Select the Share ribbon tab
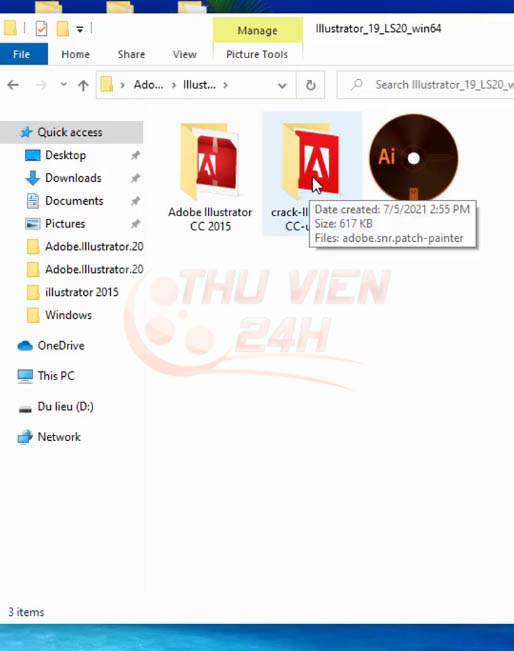 tap(131, 54)
